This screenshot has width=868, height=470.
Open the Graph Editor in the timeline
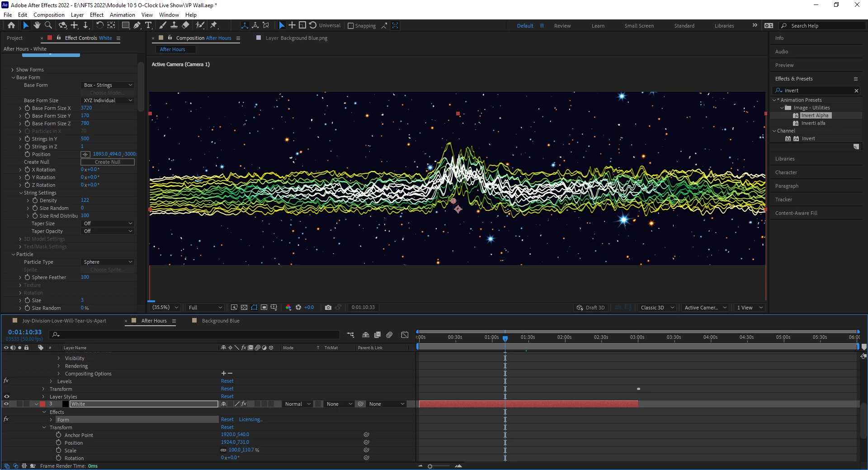pos(405,335)
